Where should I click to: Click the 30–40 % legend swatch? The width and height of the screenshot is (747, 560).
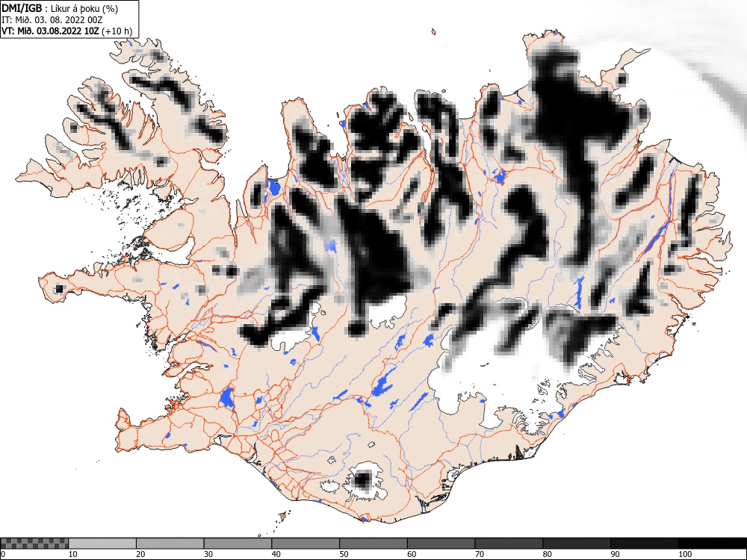[x=238, y=544]
